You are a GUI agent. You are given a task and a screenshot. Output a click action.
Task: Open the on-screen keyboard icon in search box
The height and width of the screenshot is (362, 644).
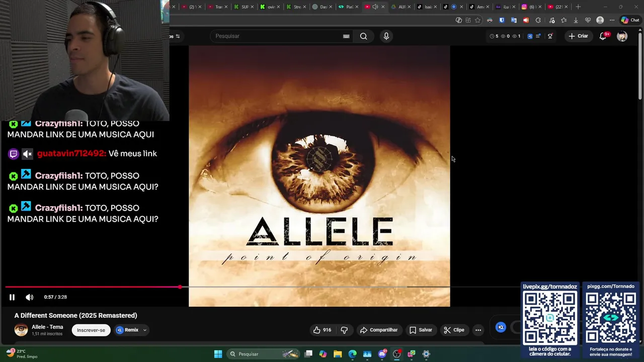pos(346,36)
